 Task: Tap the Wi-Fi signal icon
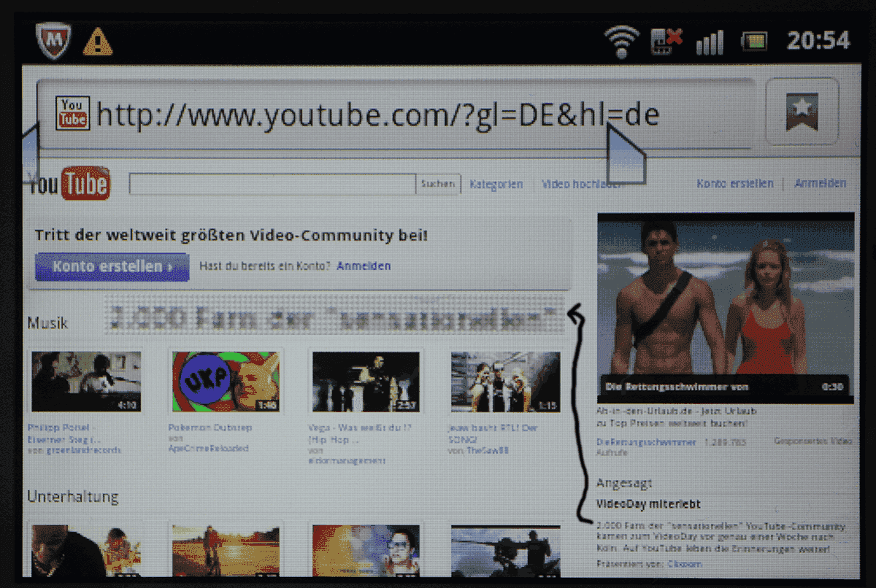coord(621,42)
